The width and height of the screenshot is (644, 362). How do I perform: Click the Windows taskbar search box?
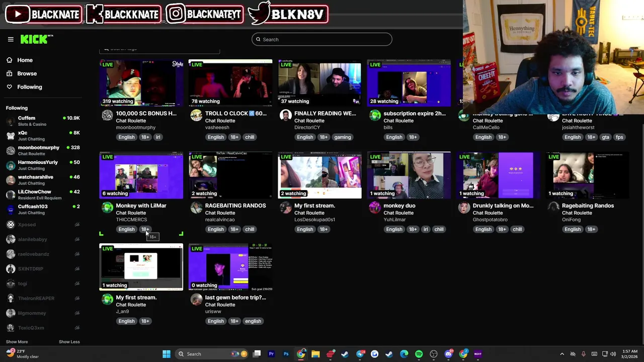[212, 354]
